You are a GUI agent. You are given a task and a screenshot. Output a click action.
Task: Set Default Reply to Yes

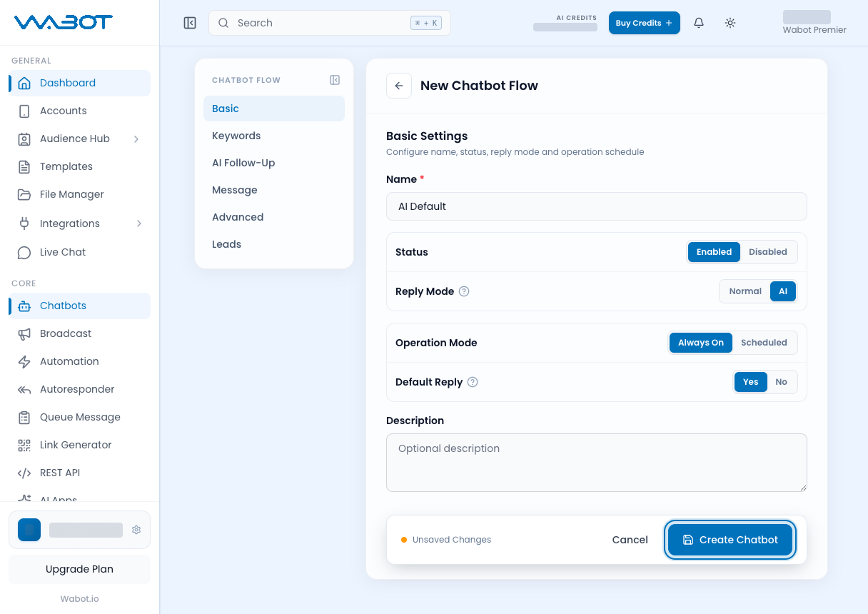pyautogui.click(x=751, y=382)
